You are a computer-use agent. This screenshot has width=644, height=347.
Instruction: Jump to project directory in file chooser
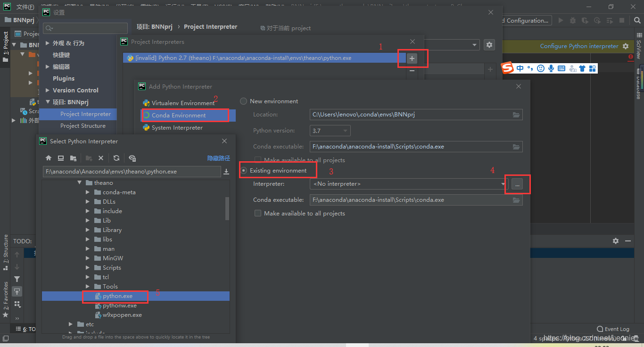coord(73,158)
